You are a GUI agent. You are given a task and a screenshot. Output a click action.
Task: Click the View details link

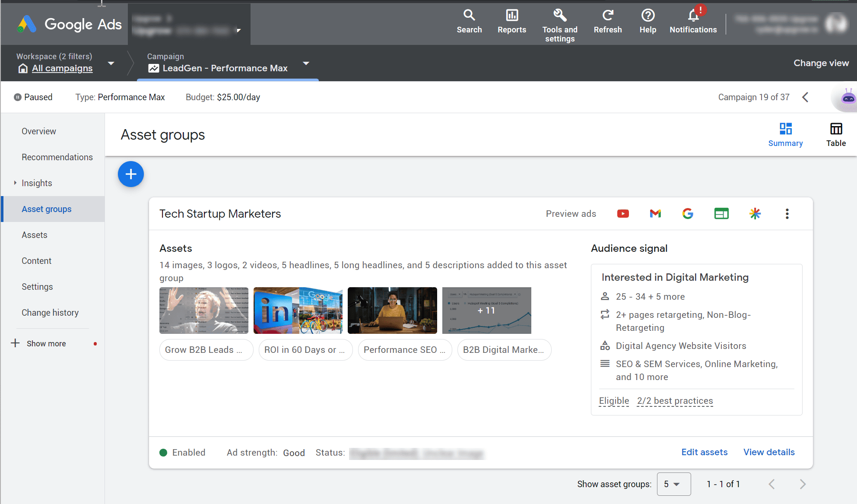tap(769, 452)
